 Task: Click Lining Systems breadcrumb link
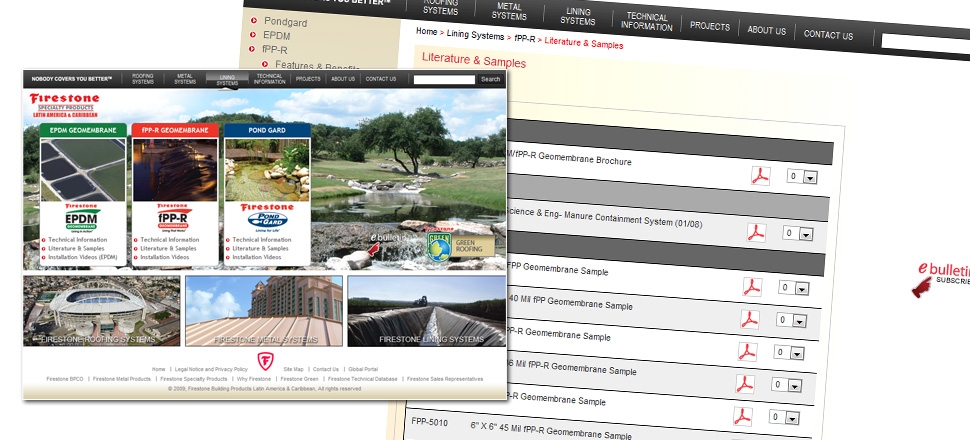pyautogui.click(x=476, y=35)
